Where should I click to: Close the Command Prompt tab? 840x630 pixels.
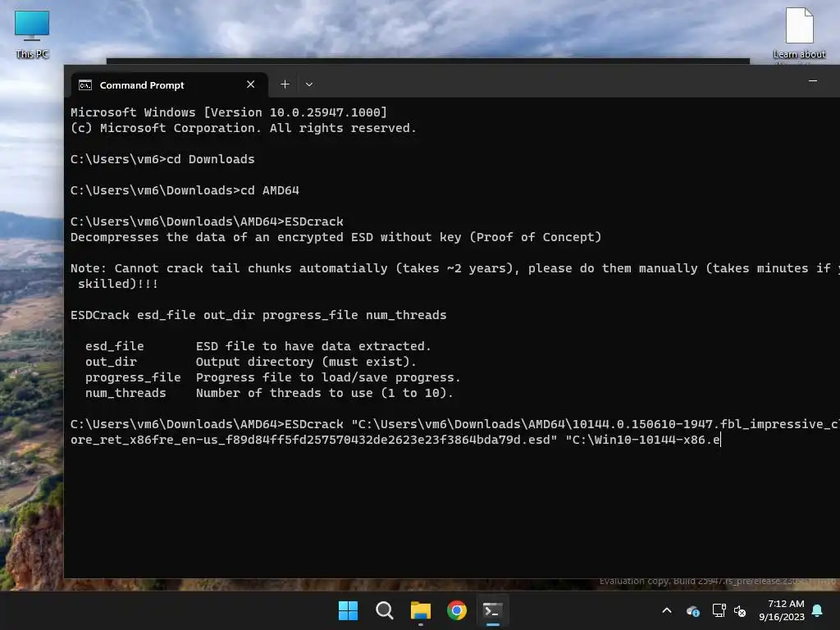pyautogui.click(x=250, y=84)
